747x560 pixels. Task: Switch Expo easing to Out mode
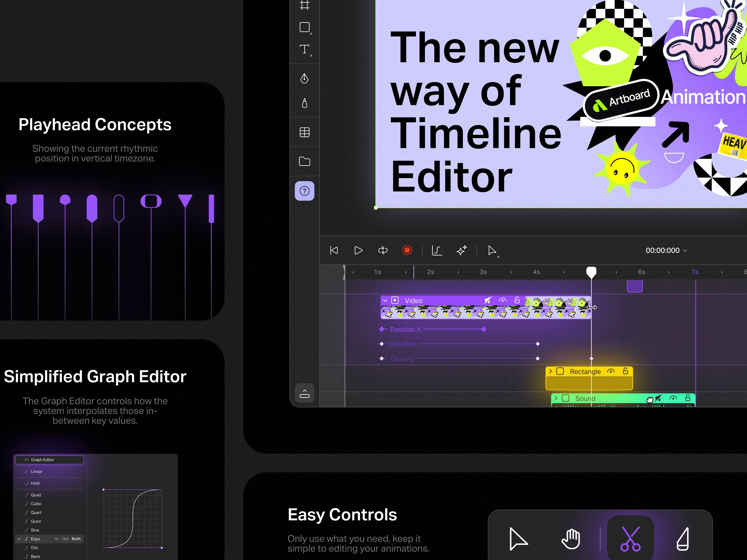pyautogui.click(x=65, y=539)
